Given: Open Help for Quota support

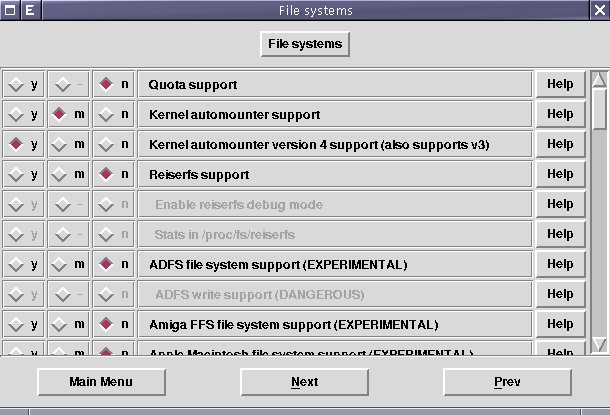Looking at the screenshot, I should coord(560,85).
